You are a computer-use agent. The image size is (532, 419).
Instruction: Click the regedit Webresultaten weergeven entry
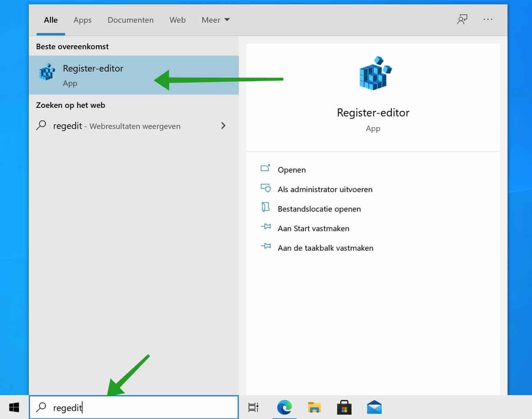[116, 126]
